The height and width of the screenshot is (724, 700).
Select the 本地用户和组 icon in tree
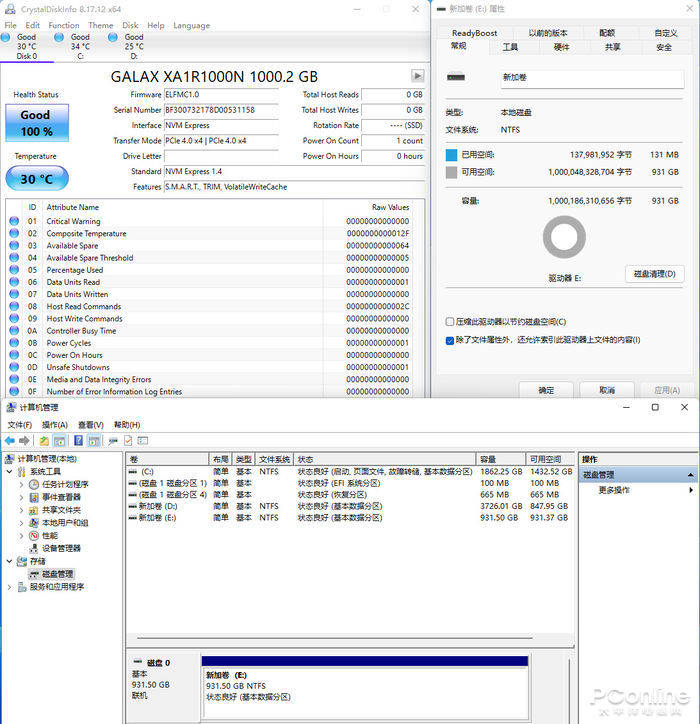34,523
